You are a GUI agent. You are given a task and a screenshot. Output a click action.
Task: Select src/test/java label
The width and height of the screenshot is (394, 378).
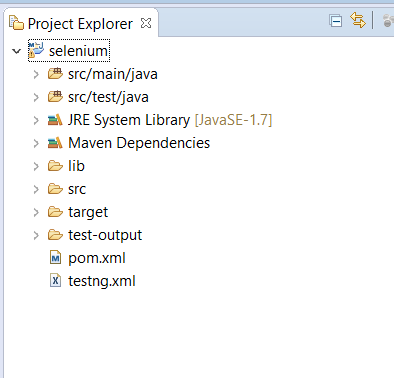(108, 97)
